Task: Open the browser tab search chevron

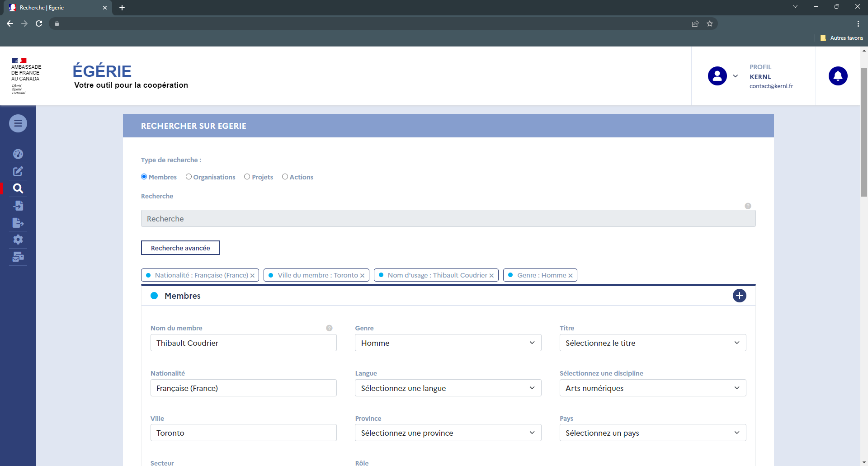Action: 795,7
